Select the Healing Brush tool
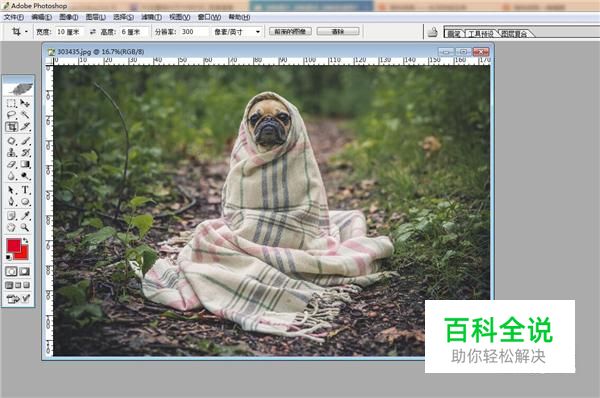The image size is (600, 398). tap(11, 141)
